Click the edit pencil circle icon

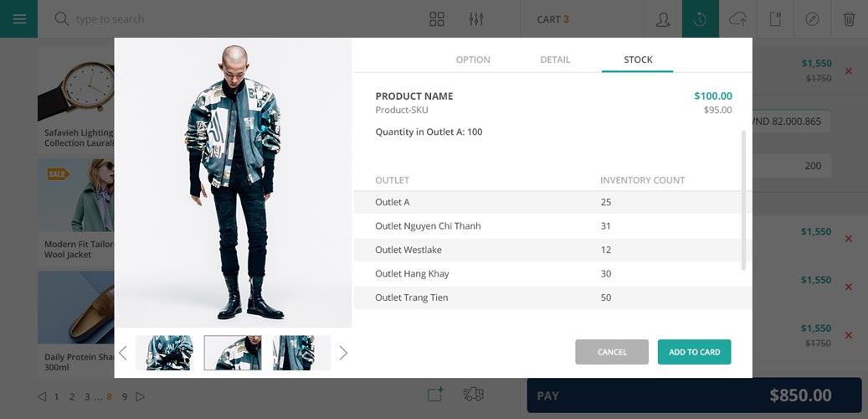pyautogui.click(x=812, y=18)
